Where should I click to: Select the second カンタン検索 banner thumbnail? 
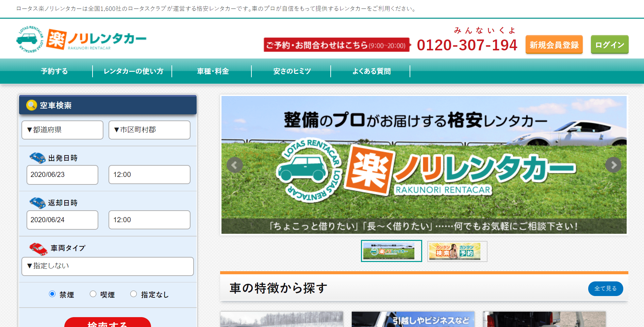(x=457, y=251)
